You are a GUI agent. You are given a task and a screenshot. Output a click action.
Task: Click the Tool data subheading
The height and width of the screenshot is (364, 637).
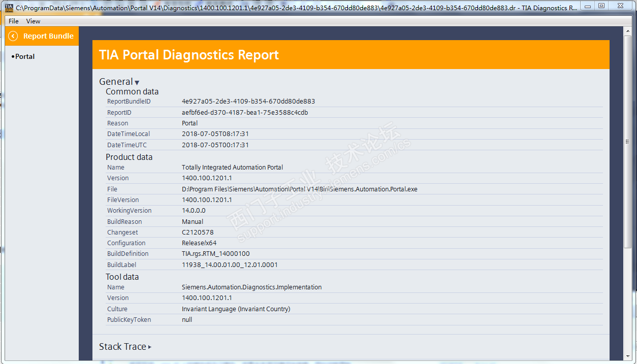[x=122, y=277]
